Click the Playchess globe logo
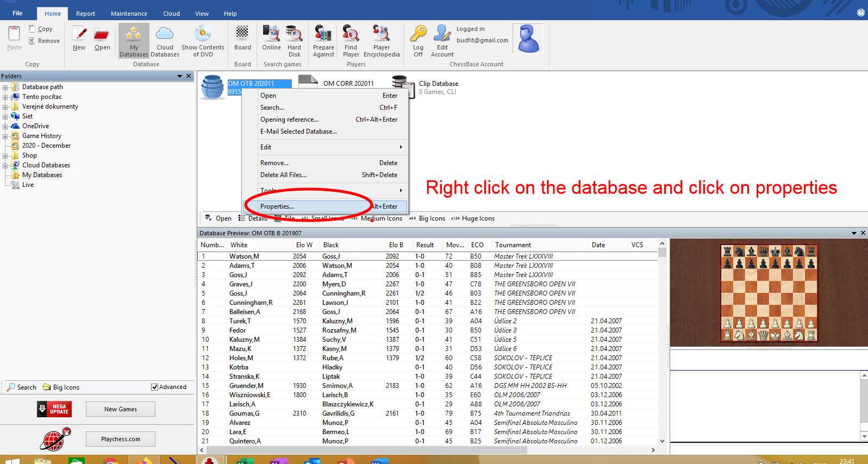This screenshot has width=868, height=464. point(55,439)
